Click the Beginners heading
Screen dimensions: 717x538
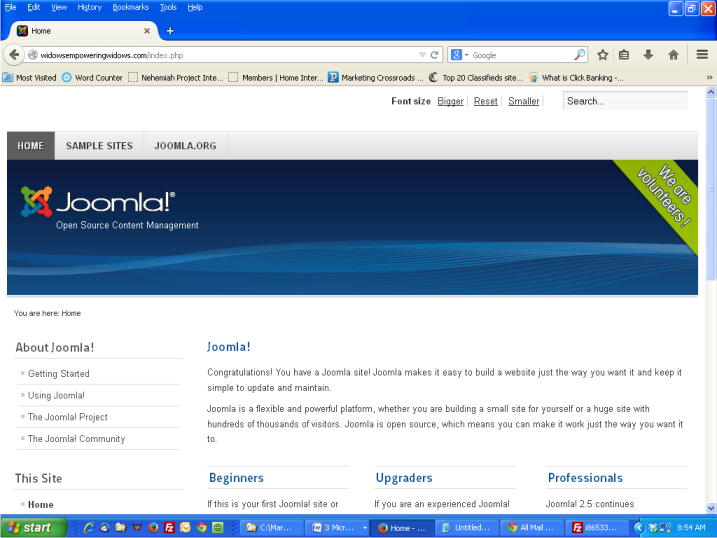pos(236,478)
